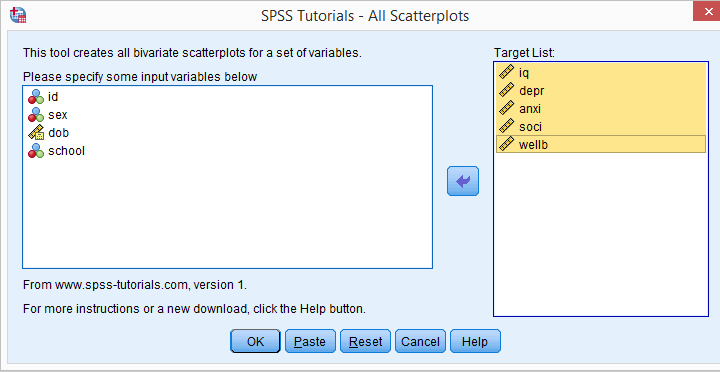Select anxi in the Target List

(601, 109)
